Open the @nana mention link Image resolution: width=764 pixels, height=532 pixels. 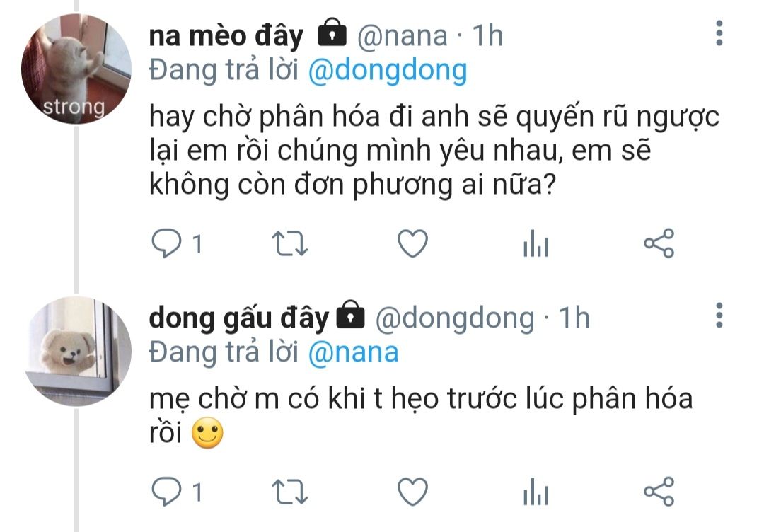(x=353, y=353)
